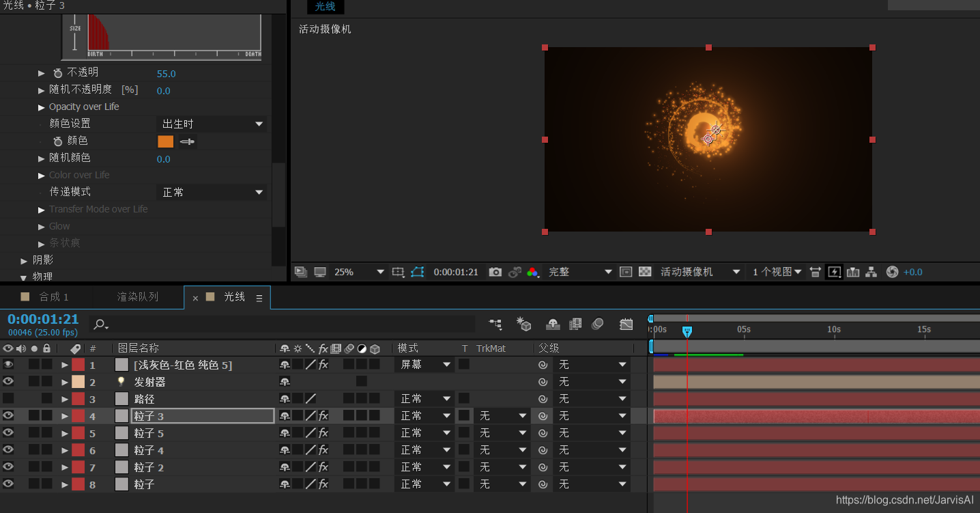Click the color eyedropper icon

[187, 141]
